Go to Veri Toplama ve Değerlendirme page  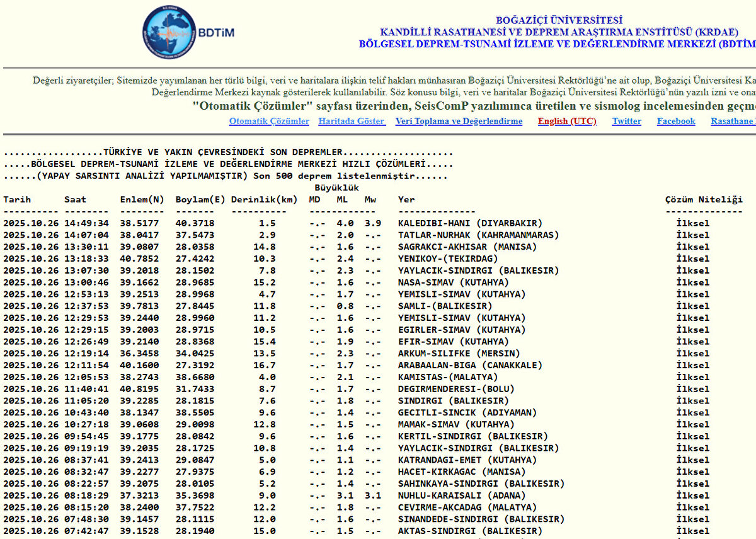459,121
